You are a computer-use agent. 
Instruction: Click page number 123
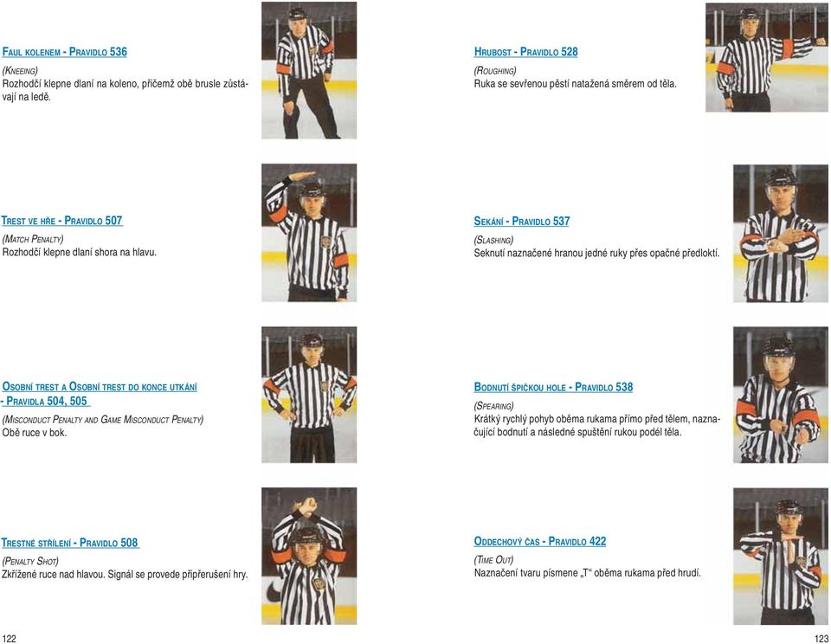(821, 638)
